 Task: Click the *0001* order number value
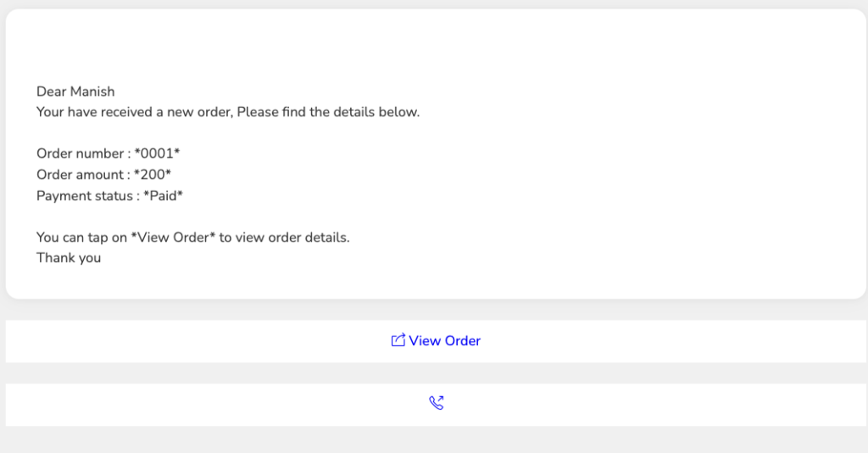pos(157,154)
